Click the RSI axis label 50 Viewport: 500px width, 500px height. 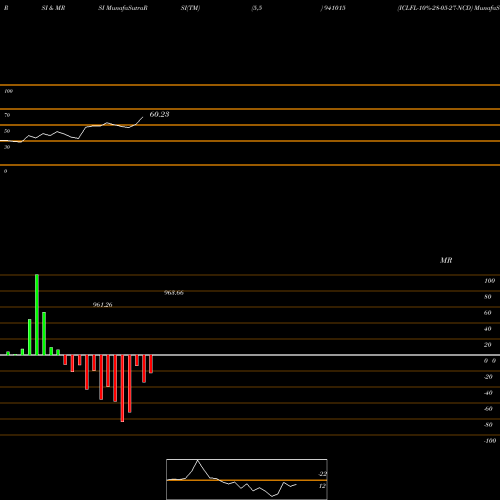(7, 131)
